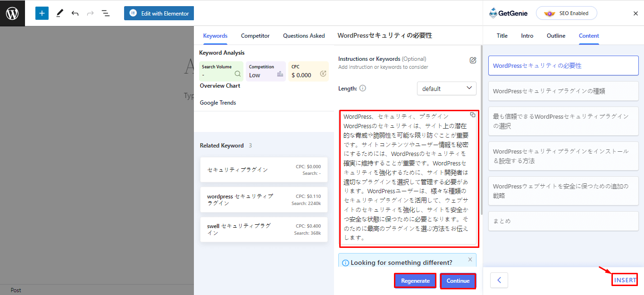The height and width of the screenshot is (295, 644).
Task: Expand the Google Trends section
Action: (217, 103)
